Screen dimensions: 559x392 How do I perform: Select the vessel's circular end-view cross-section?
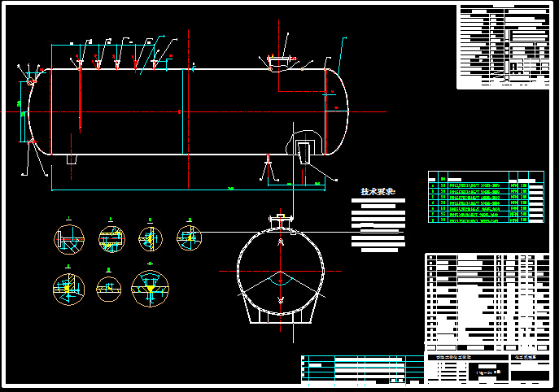(x=281, y=271)
